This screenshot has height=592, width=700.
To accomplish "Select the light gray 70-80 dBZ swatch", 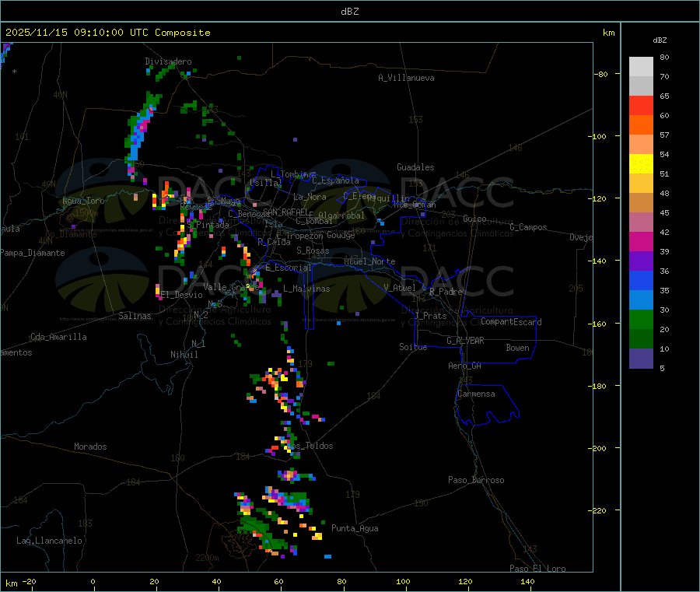I will (641, 67).
